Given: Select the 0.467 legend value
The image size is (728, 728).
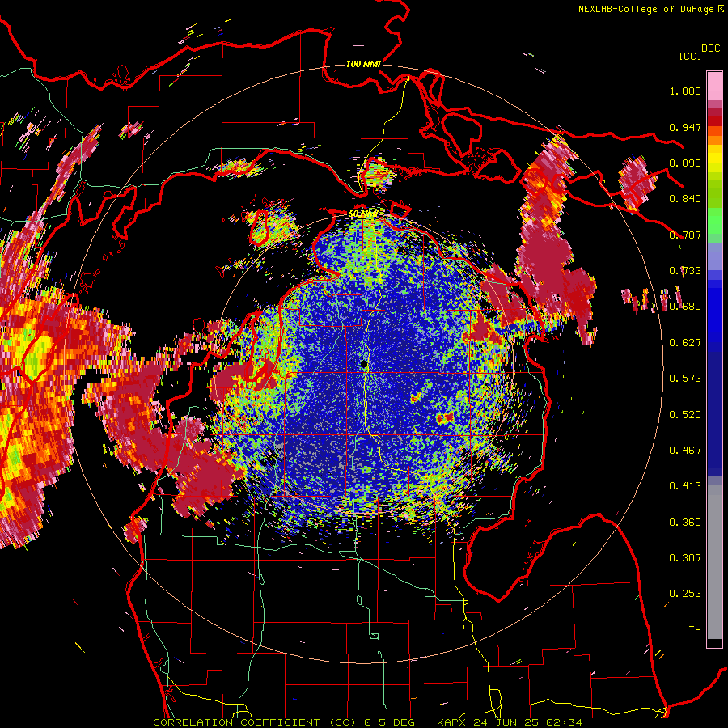Looking at the screenshot, I should tap(685, 451).
